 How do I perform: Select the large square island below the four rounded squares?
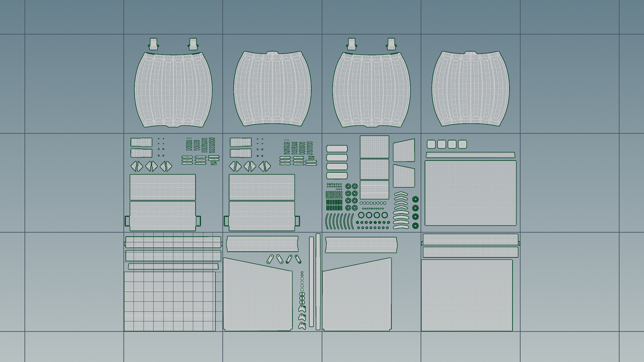click(x=471, y=193)
